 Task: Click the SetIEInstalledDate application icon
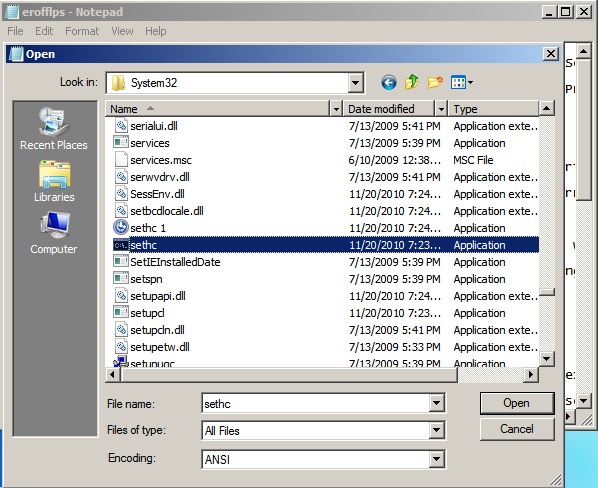pyautogui.click(x=121, y=262)
